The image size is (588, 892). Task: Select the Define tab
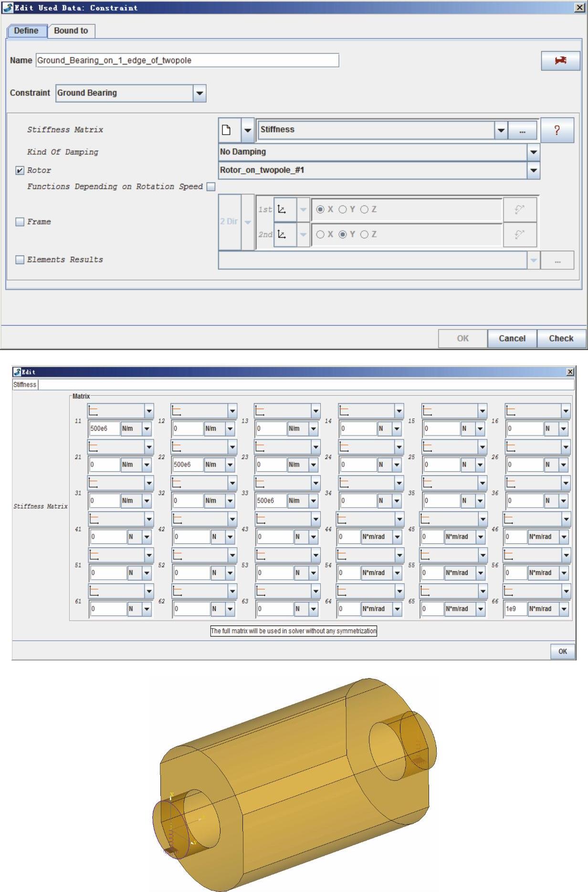click(26, 31)
